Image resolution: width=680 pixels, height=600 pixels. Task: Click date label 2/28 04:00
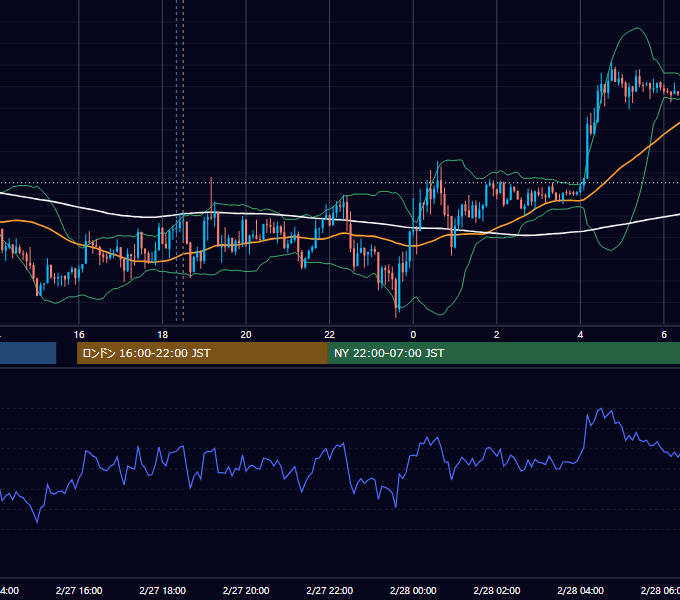tap(580, 591)
